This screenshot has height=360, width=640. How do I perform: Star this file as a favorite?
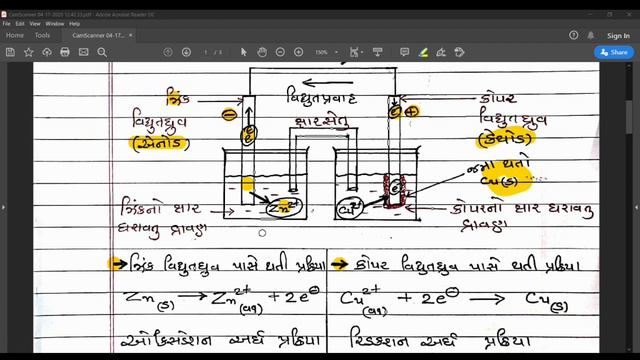point(29,52)
